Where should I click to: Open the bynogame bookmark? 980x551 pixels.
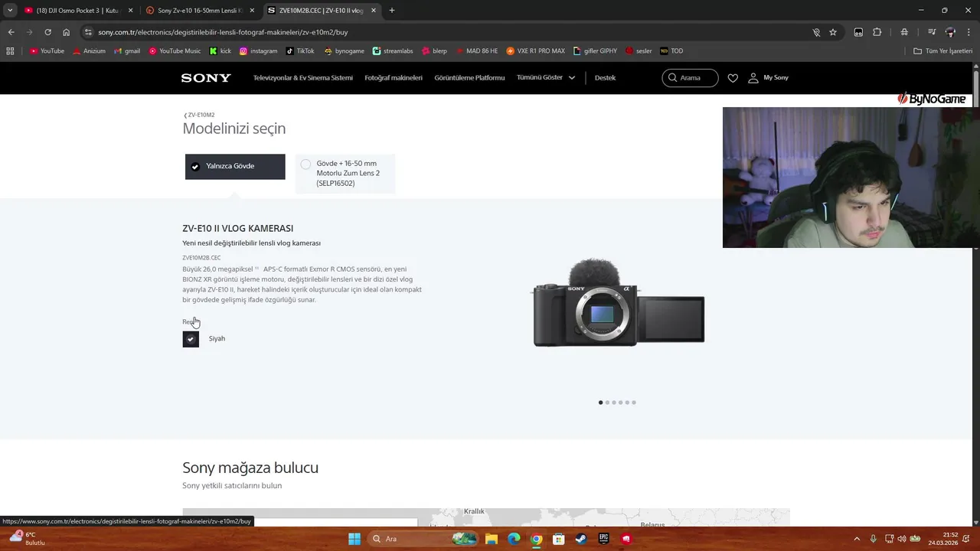[x=345, y=51]
